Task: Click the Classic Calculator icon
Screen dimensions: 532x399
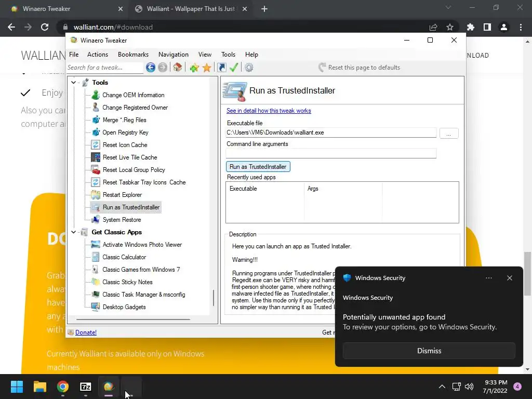Action: (96, 257)
